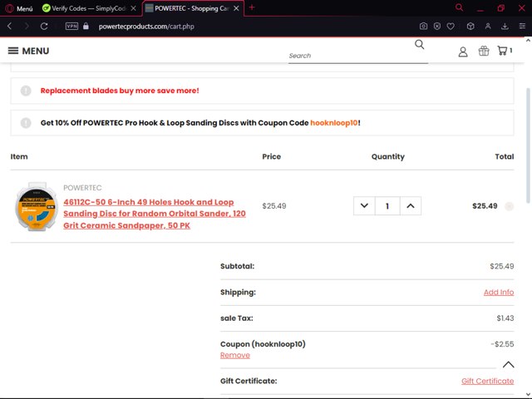The image size is (532, 399).
Task: Click the quantity field showing 1
Action: [x=387, y=206]
